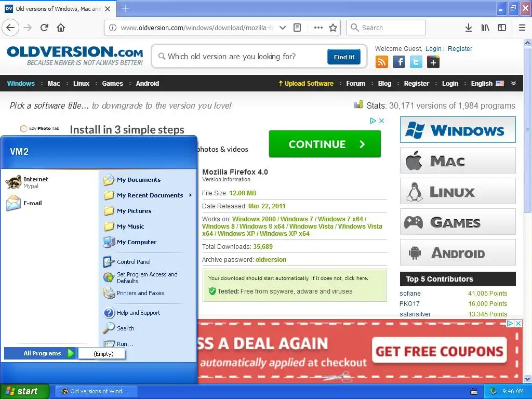532x399 pixels.
Task: Click the large Mac category button
Action: click(x=458, y=161)
